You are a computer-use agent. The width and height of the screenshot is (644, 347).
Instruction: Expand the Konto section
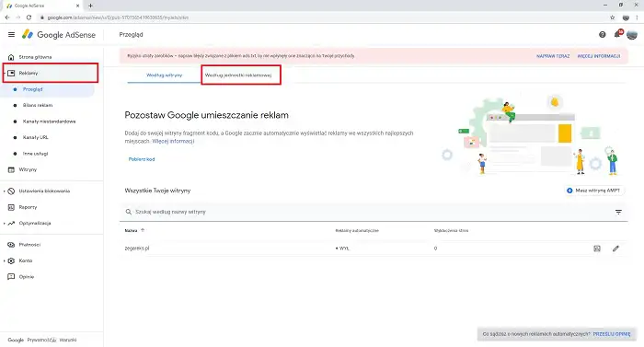[4, 260]
